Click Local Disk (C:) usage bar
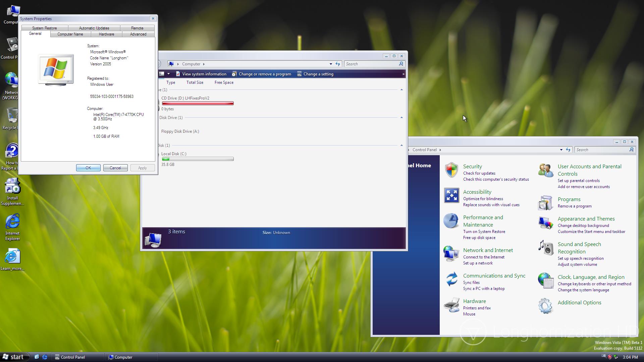Viewport: 644px width, 362px height. 198,159
